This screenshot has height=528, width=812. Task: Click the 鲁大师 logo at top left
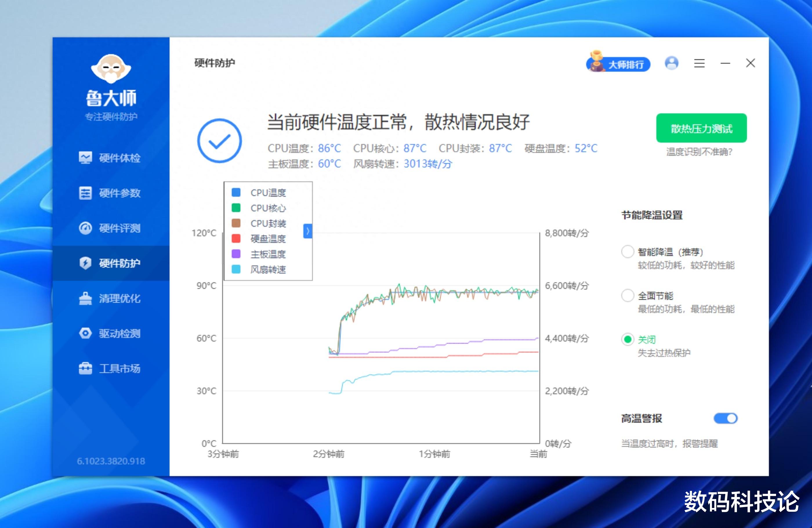point(111,69)
